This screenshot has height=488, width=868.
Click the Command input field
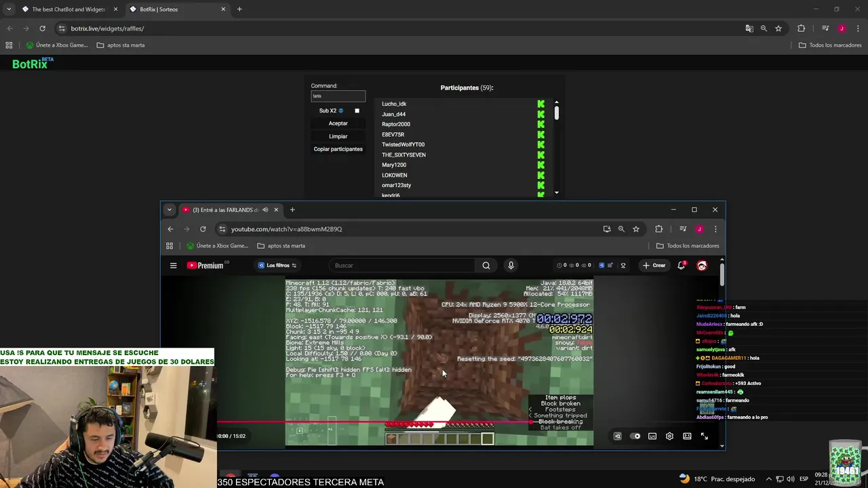(338, 96)
